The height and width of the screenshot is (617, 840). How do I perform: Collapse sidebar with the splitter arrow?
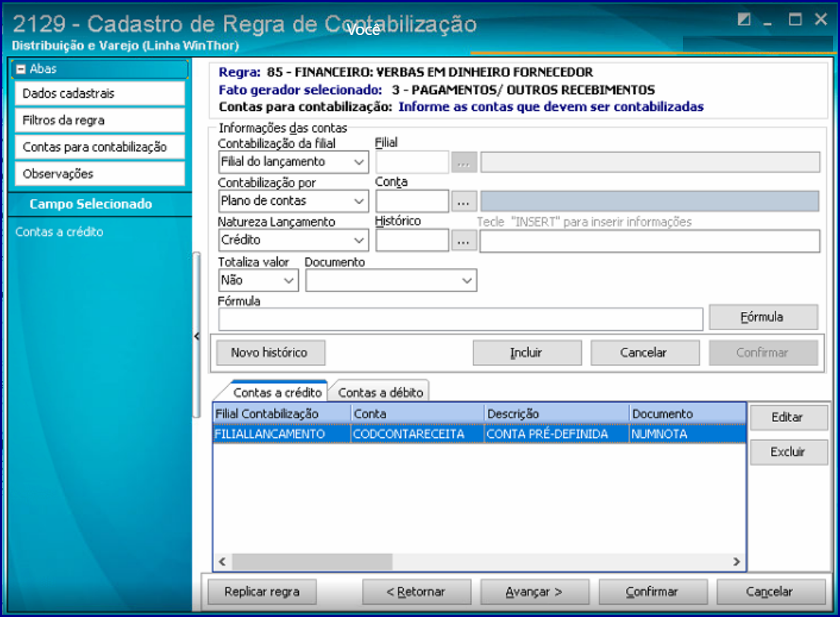pos(197,336)
